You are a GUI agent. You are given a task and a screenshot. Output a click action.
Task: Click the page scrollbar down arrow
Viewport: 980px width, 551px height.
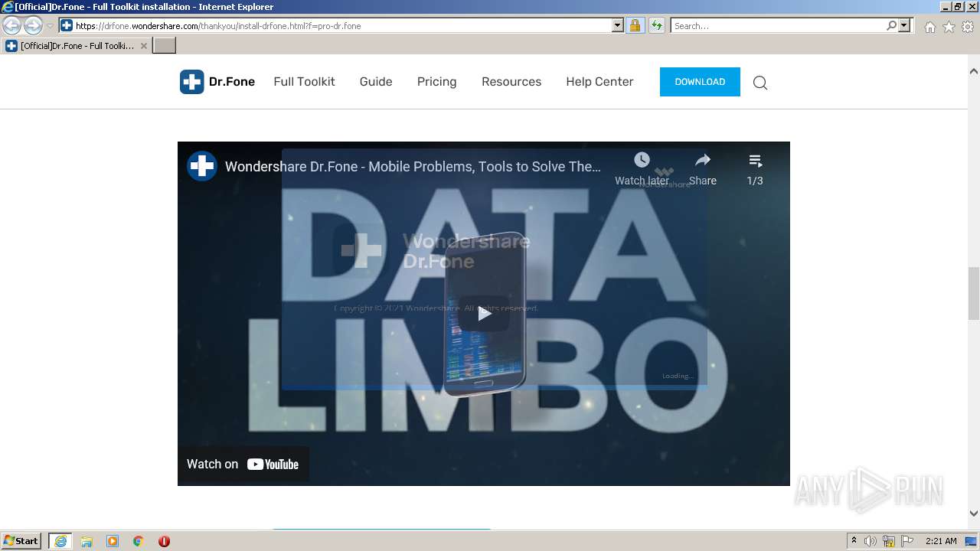click(x=974, y=514)
